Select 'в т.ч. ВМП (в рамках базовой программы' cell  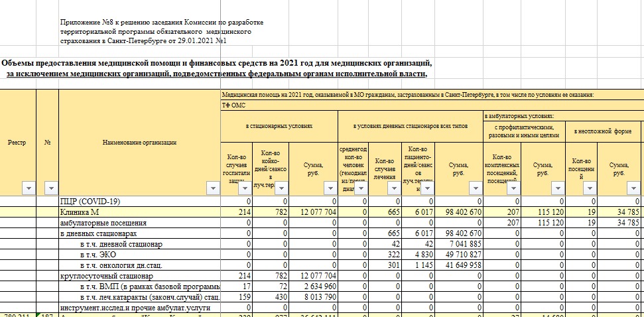140,286
